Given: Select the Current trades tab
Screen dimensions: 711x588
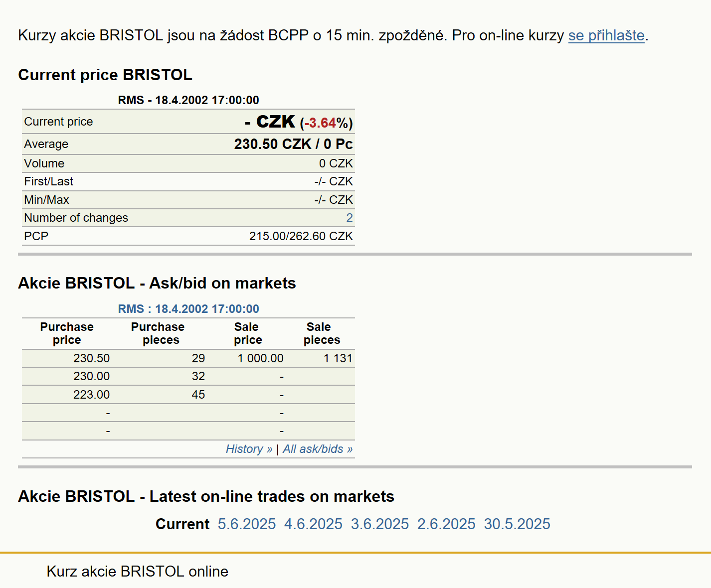Looking at the screenshot, I should [182, 524].
